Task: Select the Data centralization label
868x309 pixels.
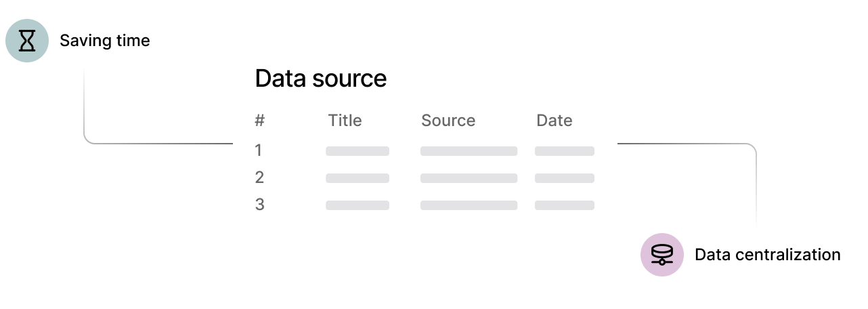Action: tap(767, 255)
